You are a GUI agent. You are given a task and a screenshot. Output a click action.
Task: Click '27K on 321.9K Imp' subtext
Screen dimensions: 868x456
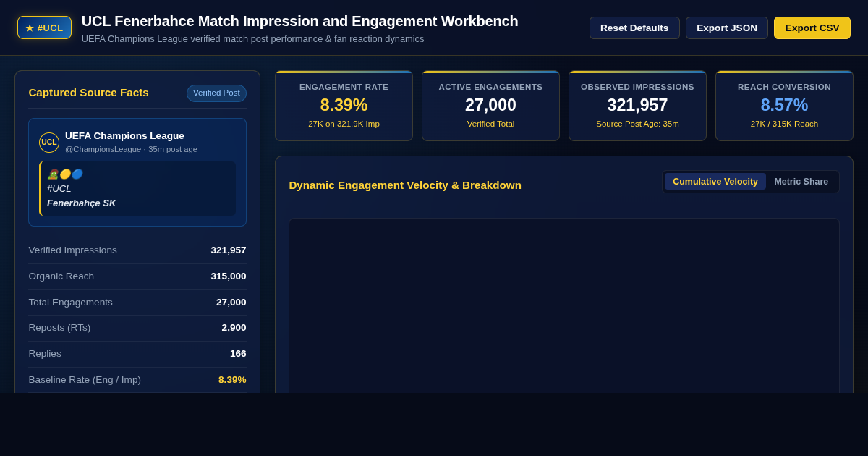[x=344, y=124]
